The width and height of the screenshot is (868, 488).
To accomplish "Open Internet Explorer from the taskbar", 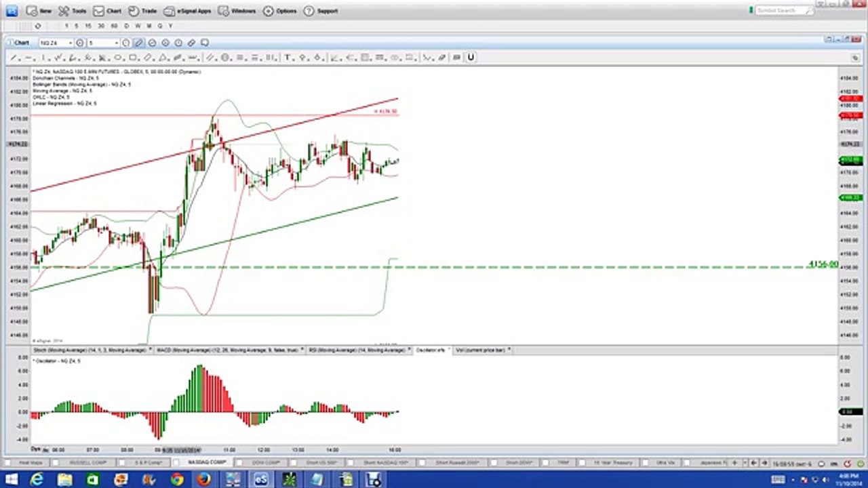I will [x=37, y=480].
